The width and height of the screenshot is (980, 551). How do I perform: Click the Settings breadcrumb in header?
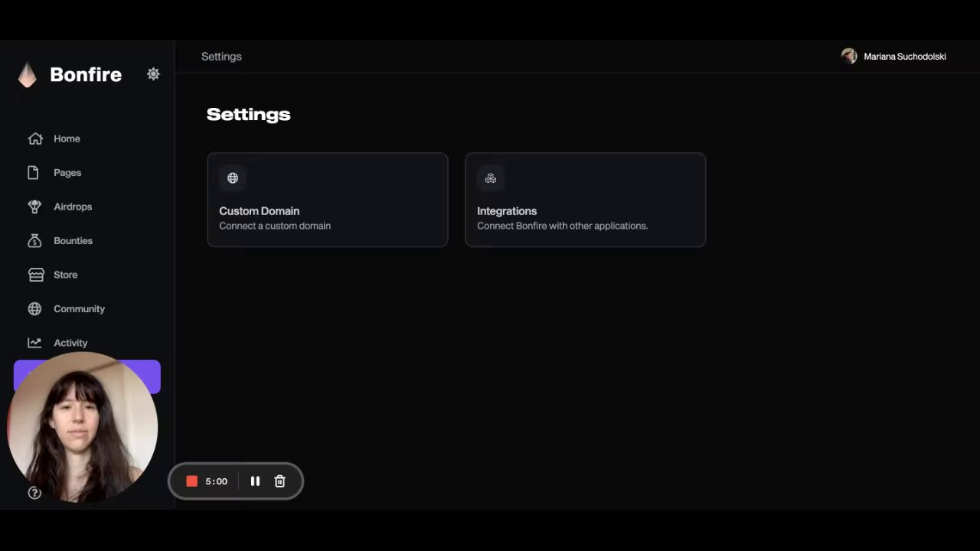click(221, 57)
